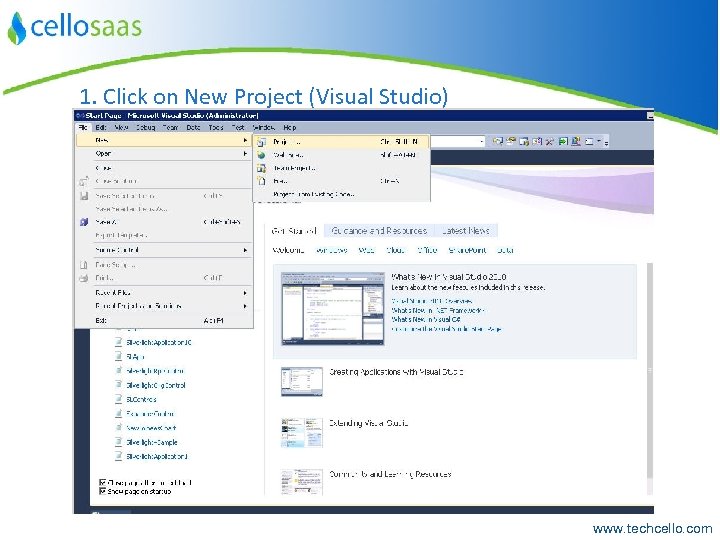Click the green arrow toolbar icon

(563, 142)
